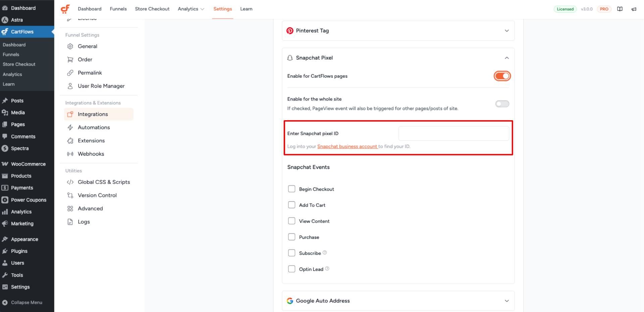Screen dimensions: 644x312
Task: Check the Subscribe event checkbox
Action: [x=291, y=253]
